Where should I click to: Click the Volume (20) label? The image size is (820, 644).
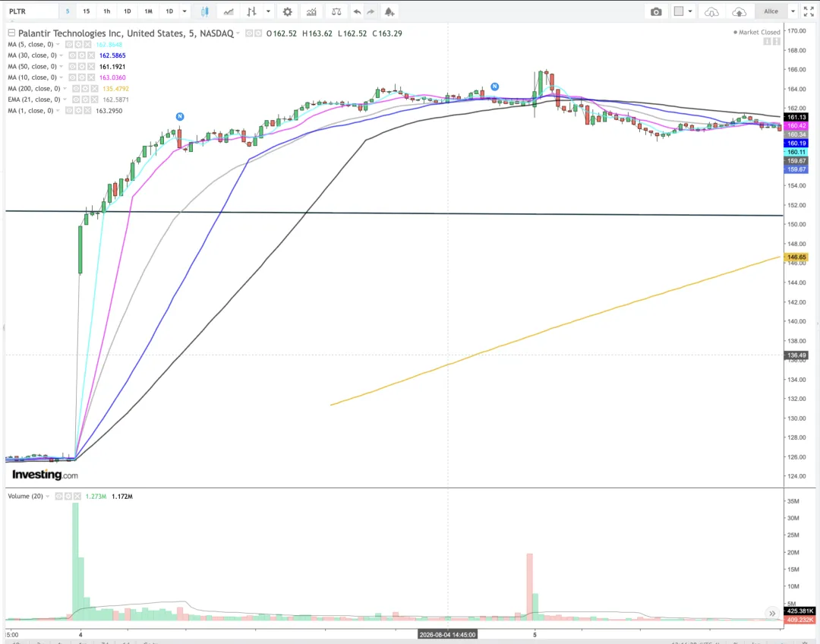25,496
